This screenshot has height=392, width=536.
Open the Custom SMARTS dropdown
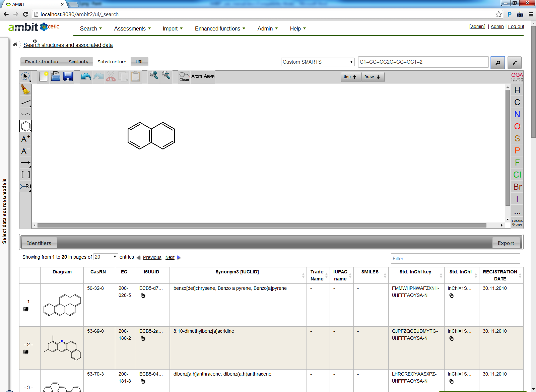318,62
